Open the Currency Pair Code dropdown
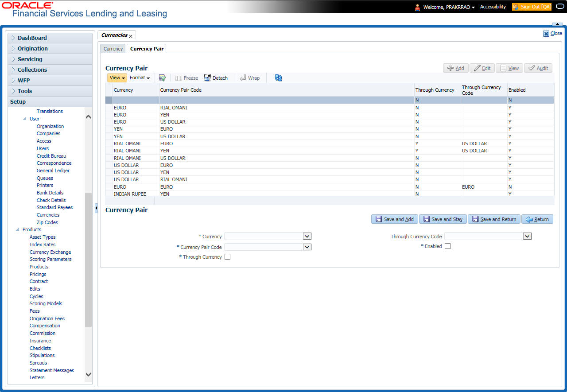567x392 pixels. tap(307, 247)
